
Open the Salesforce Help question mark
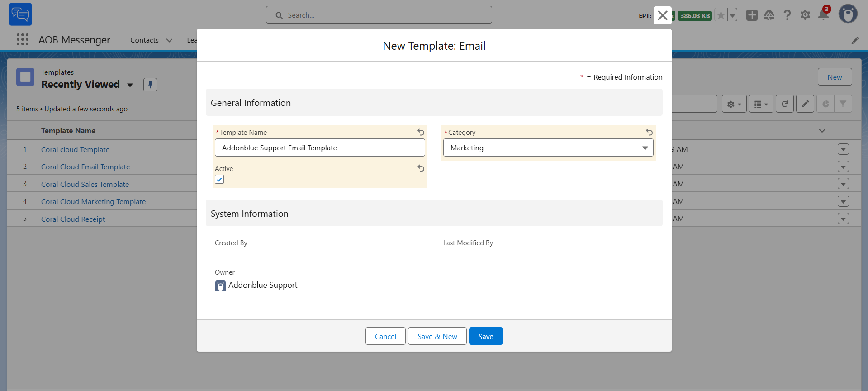[x=787, y=15]
